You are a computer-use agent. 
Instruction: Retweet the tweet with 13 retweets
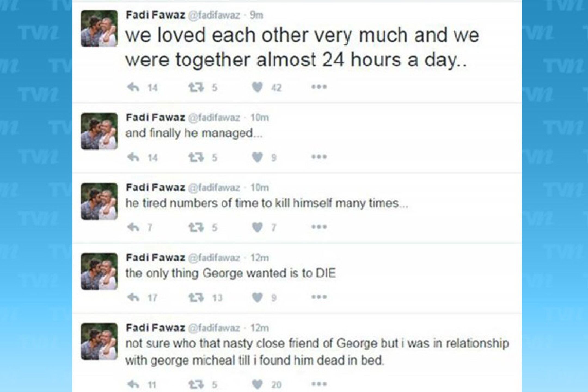tap(196, 297)
